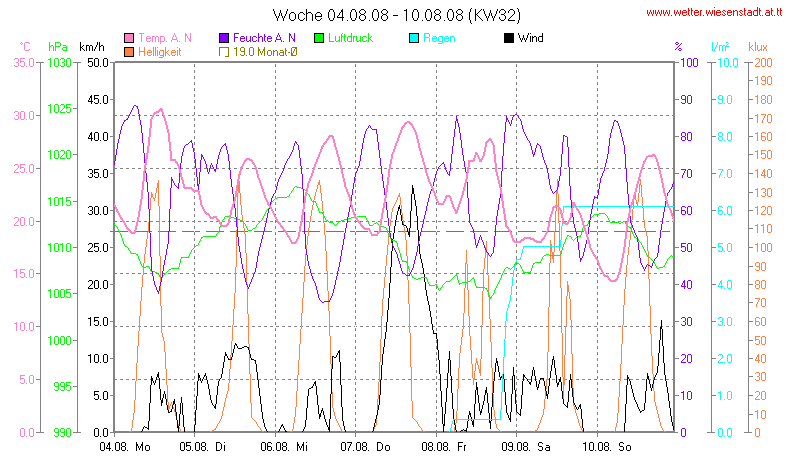Screen dimensions: 790x460
Task: Click the klux brightness axis unit label
Action: click(758, 47)
